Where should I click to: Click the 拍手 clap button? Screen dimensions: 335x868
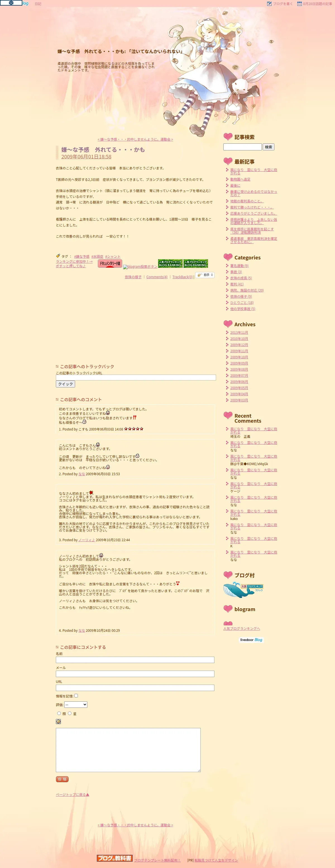click(205, 275)
